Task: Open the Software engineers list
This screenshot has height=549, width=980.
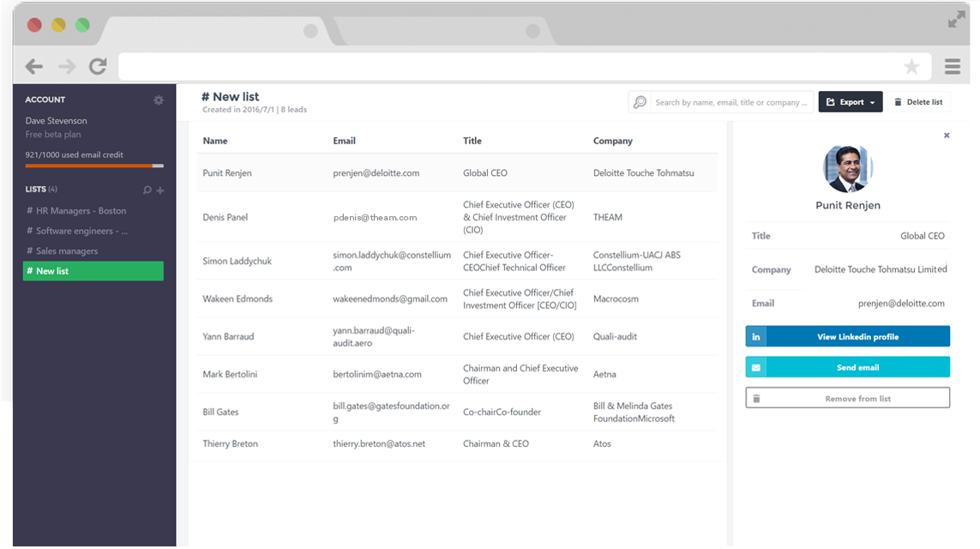Action: [77, 231]
